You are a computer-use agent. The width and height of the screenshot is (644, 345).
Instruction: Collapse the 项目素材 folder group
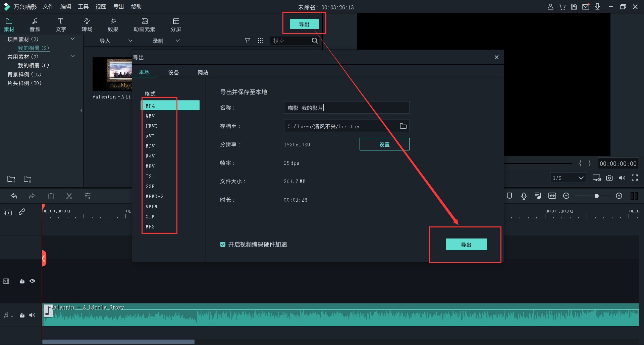tap(72, 39)
